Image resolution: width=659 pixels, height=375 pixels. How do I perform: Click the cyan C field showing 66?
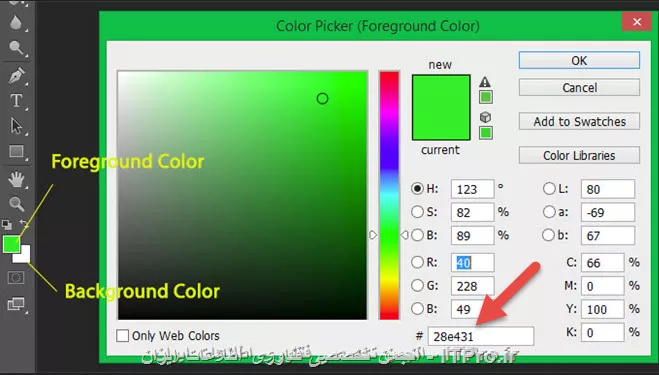[603, 263]
